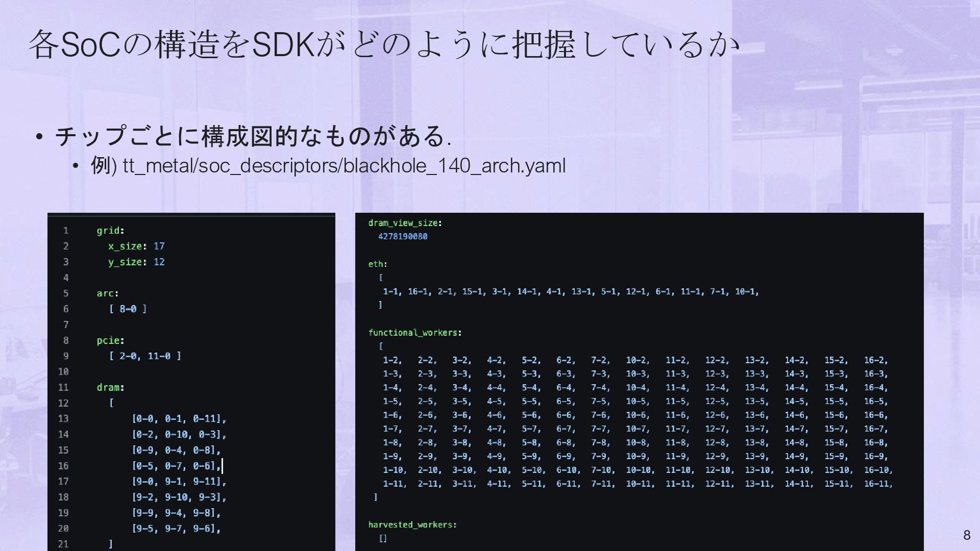Click the value '[ 8-0 ]' on line 6
The height and width of the screenshot is (551, 980).
128,309
